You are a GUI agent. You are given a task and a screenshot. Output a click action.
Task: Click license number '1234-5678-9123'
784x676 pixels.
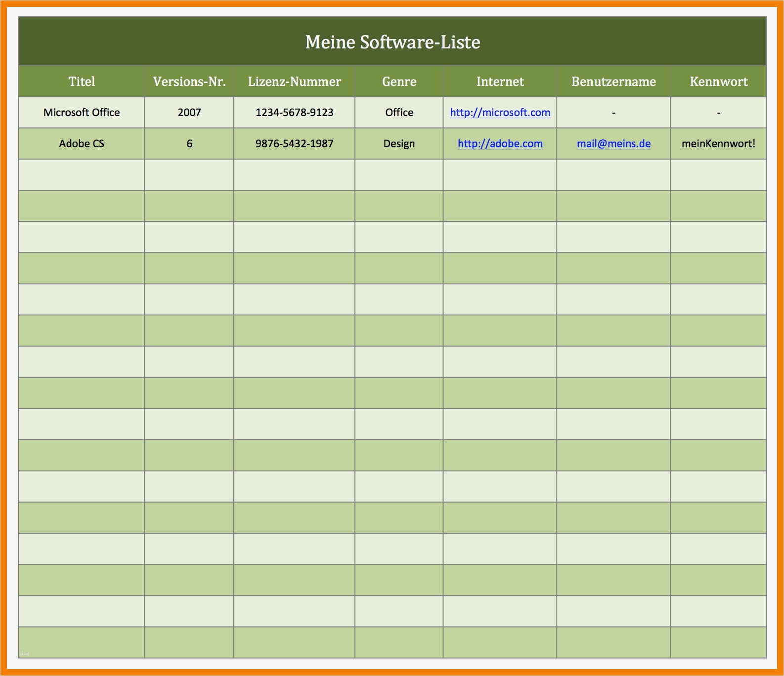coord(294,113)
